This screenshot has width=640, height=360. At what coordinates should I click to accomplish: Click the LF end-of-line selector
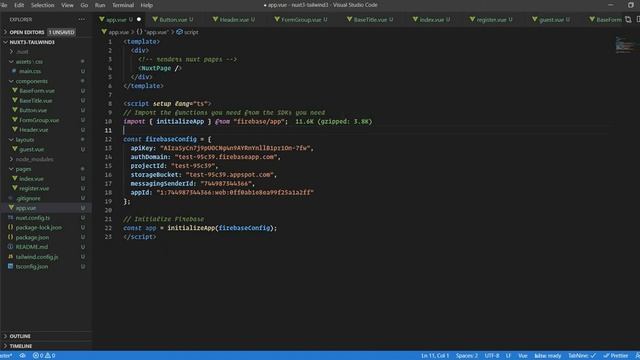[508, 356]
